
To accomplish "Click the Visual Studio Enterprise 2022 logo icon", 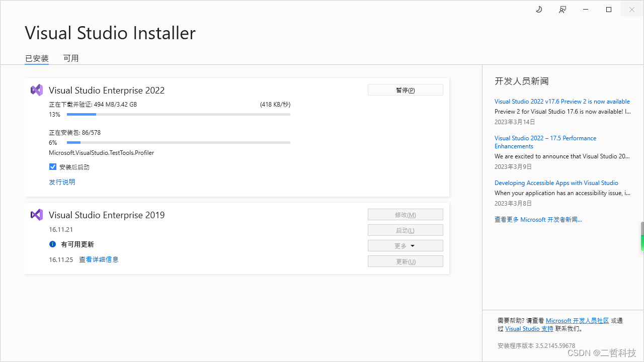I will (37, 90).
